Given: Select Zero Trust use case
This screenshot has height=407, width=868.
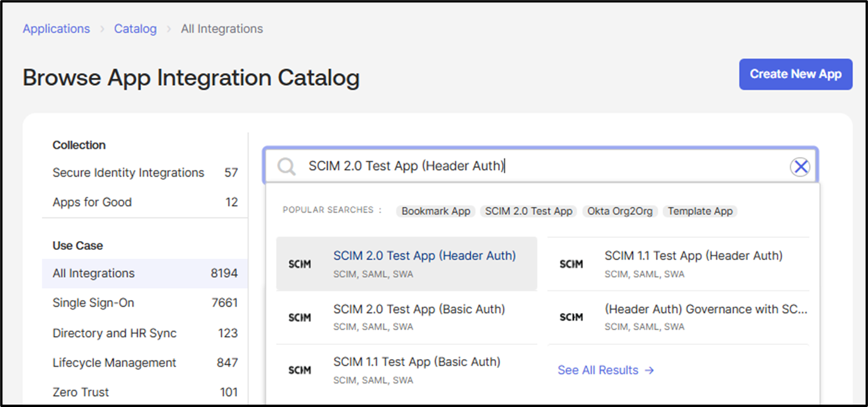Looking at the screenshot, I should coord(145,392).
